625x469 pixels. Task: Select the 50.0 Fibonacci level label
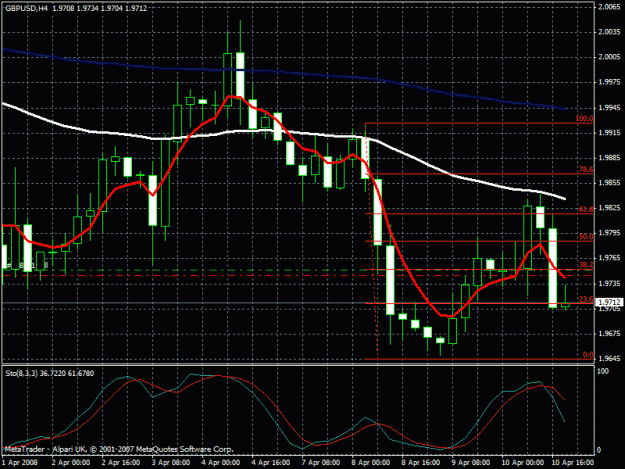pos(586,236)
